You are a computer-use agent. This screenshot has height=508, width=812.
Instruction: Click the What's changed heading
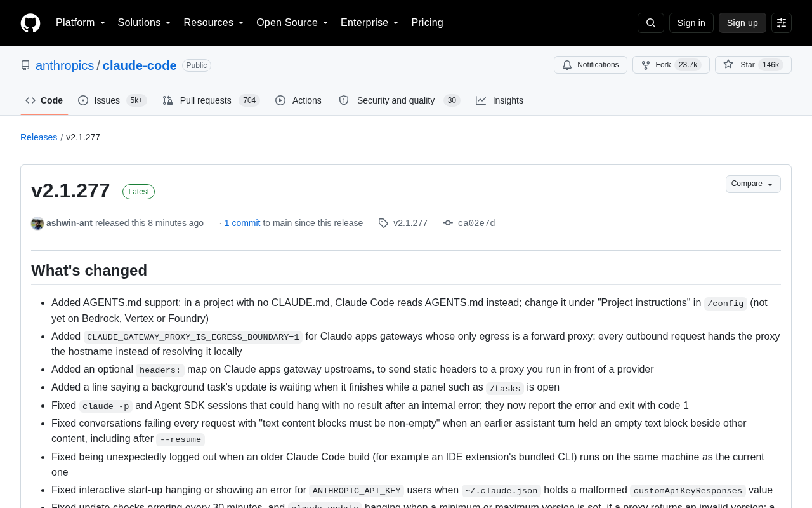coord(89,271)
